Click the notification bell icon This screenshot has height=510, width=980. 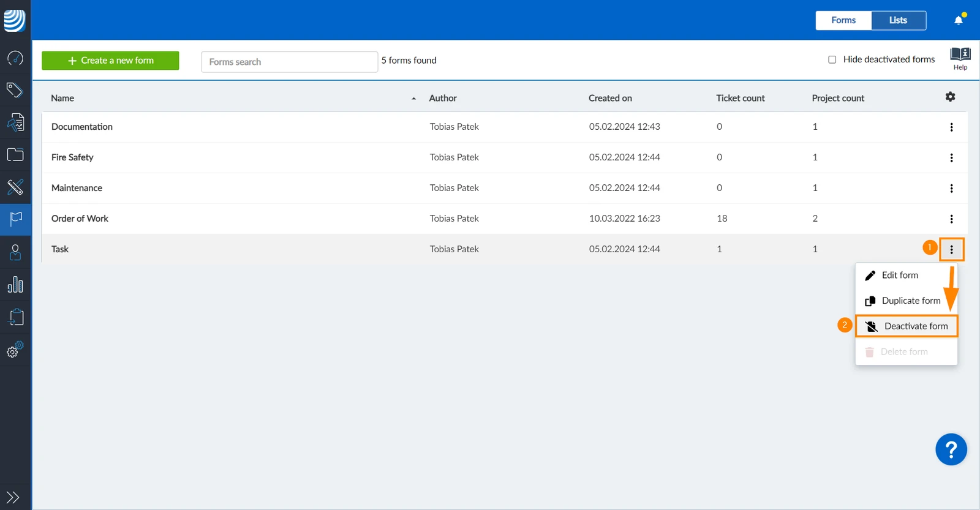959,20
